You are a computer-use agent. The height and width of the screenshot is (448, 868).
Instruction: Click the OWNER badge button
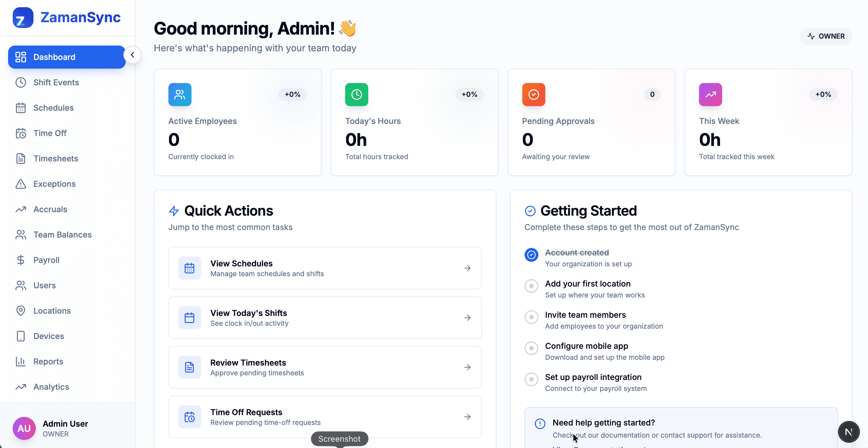826,36
